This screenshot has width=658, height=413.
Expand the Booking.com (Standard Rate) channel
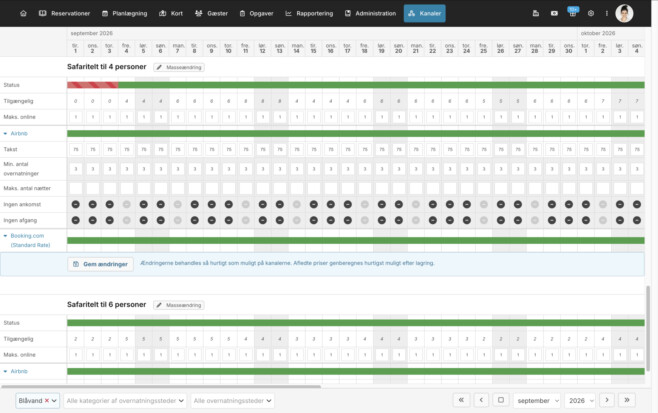[x=5, y=236]
